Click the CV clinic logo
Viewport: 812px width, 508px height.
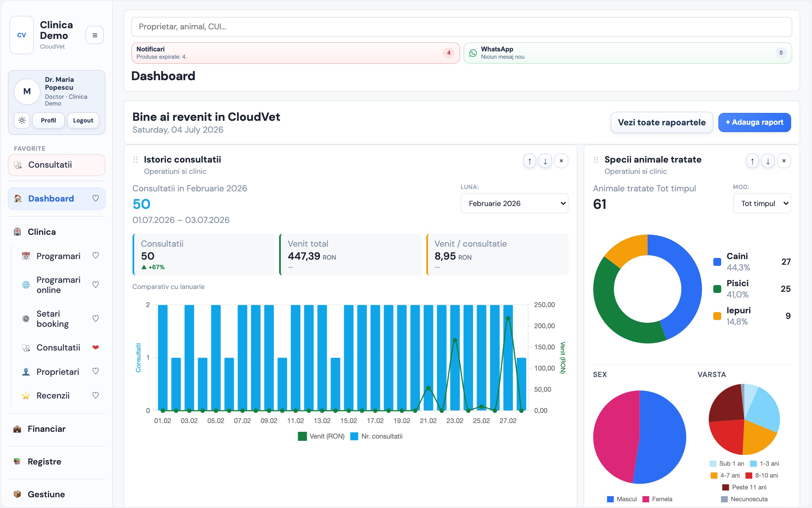point(22,35)
